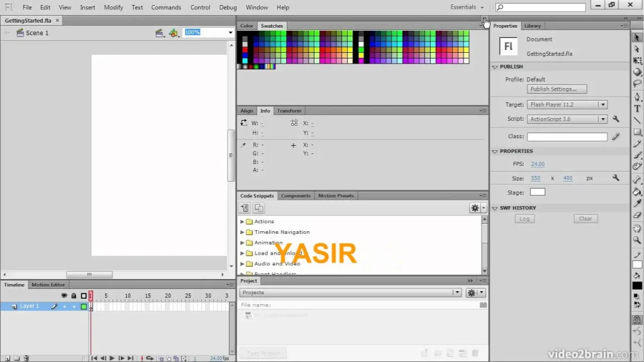Switch to the Library tab
644x362 pixels.
point(532,26)
